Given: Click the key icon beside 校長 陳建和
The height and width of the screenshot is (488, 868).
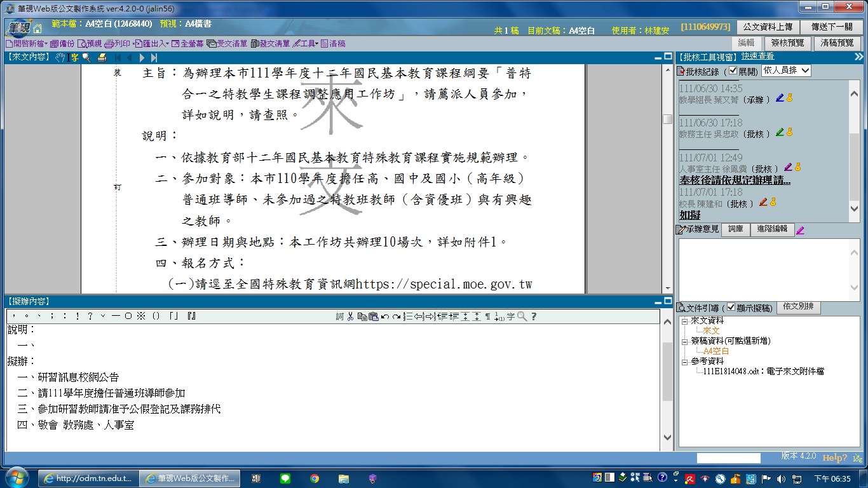Looking at the screenshot, I should pyautogui.click(x=773, y=203).
